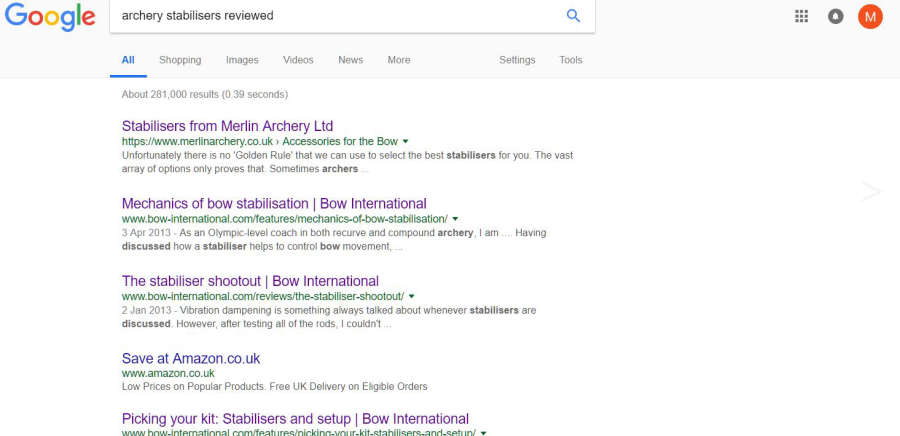The width and height of the screenshot is (900, 436).
Task: Click the www.amazon.co.uk green URL
Action: 168,373
